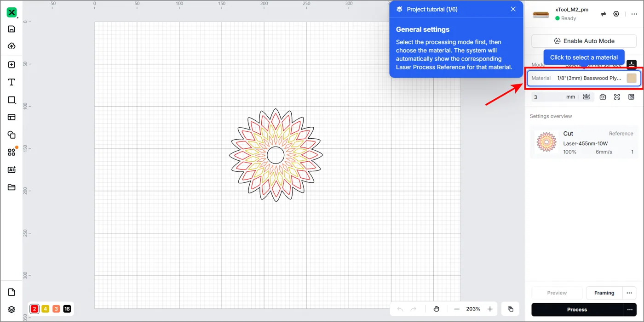Click the switch device arrows icon
The image size is (644, 322).
pyautogui.click(x=604, y=14)
